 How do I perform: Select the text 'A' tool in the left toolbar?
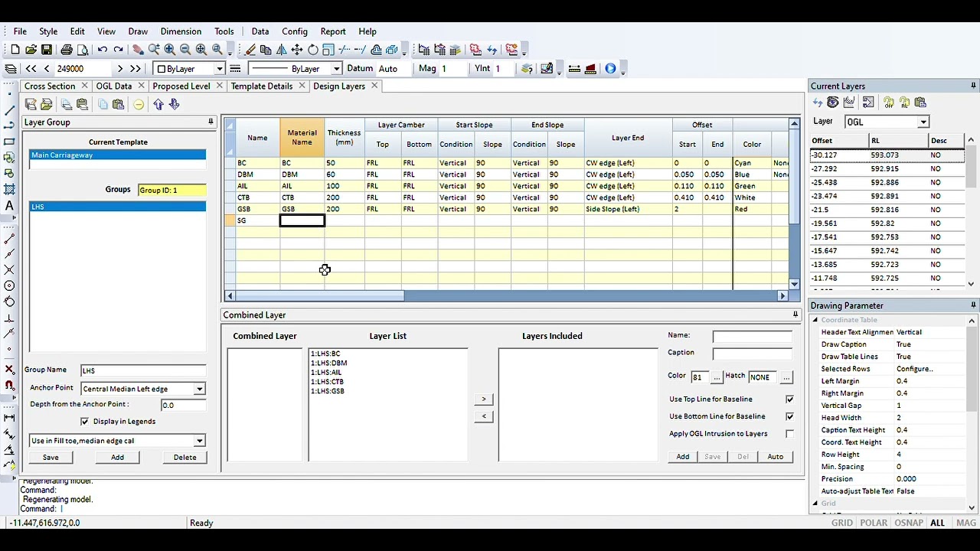click(9, 205)
